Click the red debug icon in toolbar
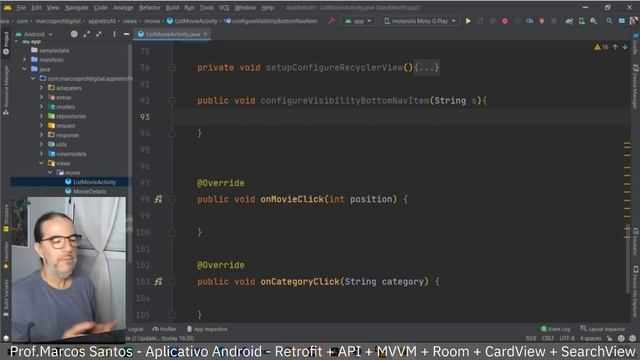 (x=505, y=21)
